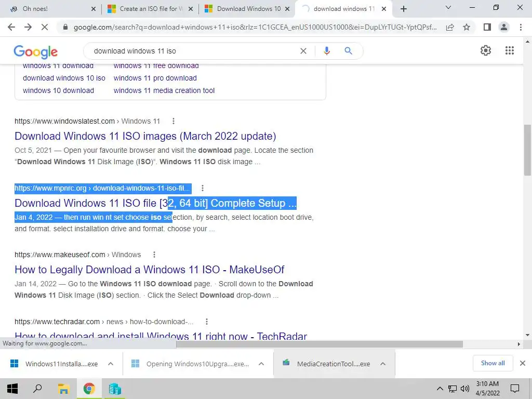Show hidden system tray icons
Viewport: 532px width, 399px height.
click(440, 389)
